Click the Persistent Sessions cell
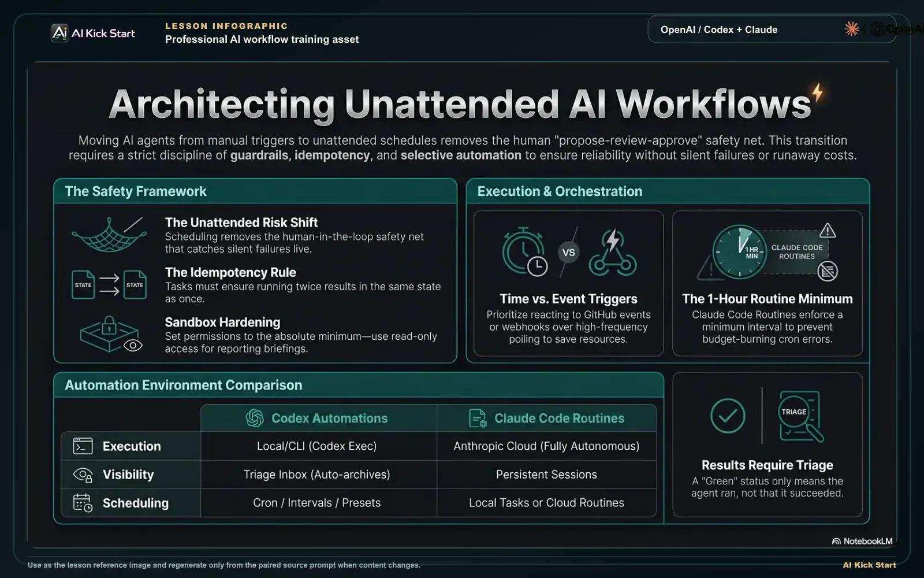924x578 pixels. tap(547, 475)
